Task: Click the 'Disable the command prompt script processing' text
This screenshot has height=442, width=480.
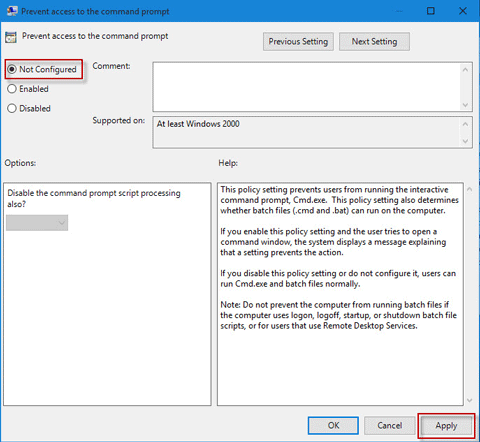Action: pyautogui.click(x=94, y=198)
